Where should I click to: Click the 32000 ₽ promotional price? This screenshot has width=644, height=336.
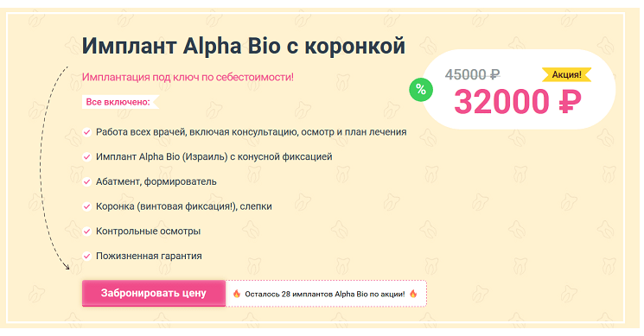coord(518,102)
